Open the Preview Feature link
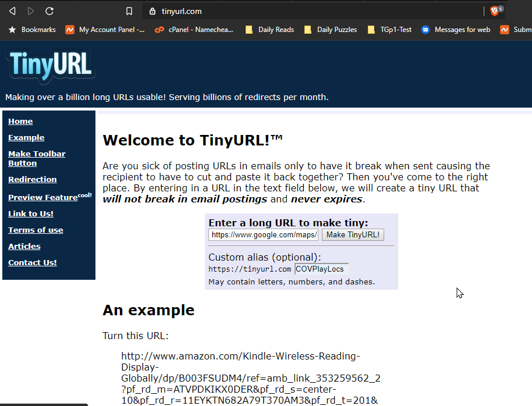 (x=42, y=197)
